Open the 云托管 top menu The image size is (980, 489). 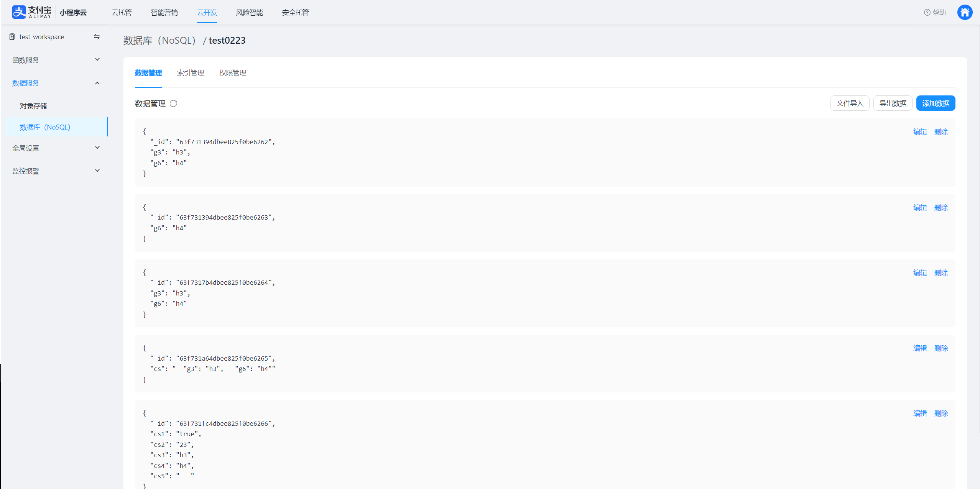point(122,12)
